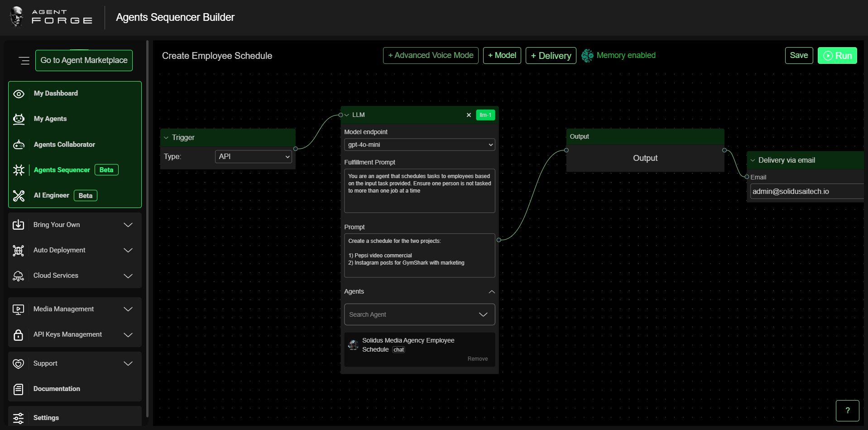Click the Auto Deployment icon
This screenshot has width=868, height=430.
click(x=18, y=250)
